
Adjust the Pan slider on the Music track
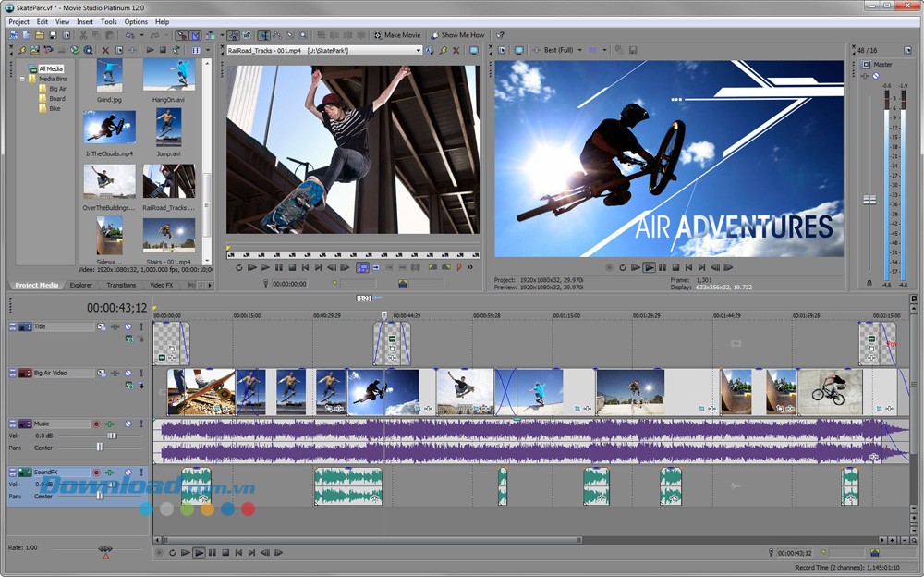click(99, 448)
